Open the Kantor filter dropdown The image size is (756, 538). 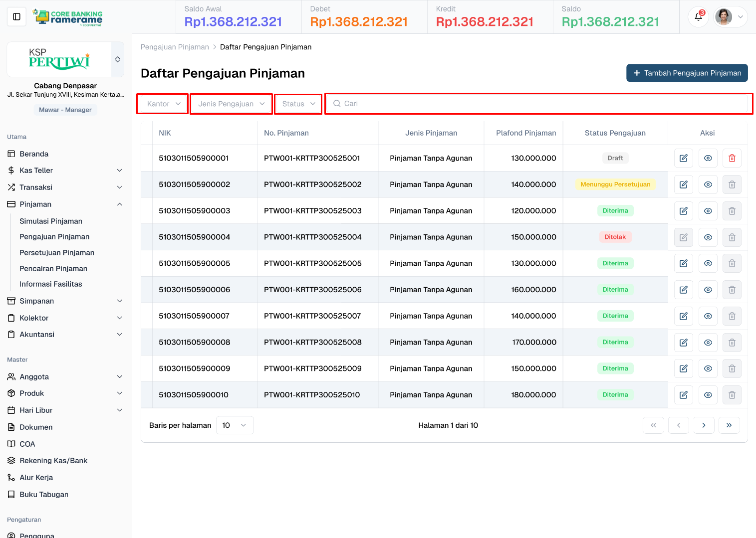tap(163, 104)
